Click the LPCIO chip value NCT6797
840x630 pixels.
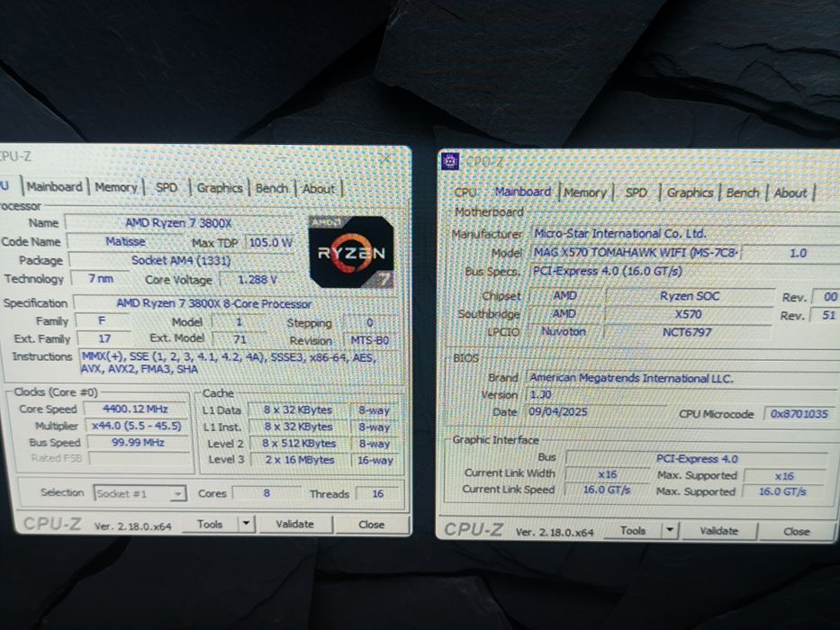[x=687, y=332]
